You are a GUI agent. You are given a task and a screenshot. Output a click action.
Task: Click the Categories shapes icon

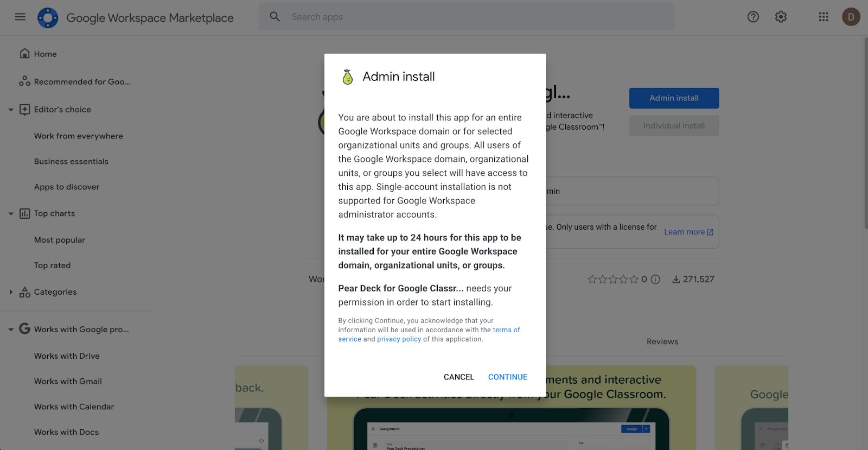(24, 292)
